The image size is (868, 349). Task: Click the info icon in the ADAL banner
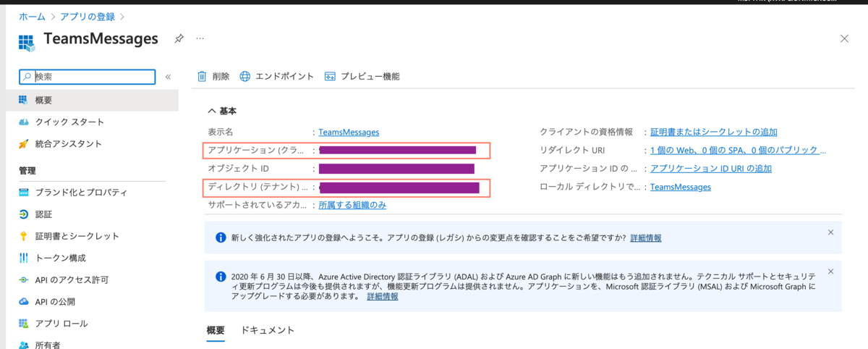tap(221, 277)
